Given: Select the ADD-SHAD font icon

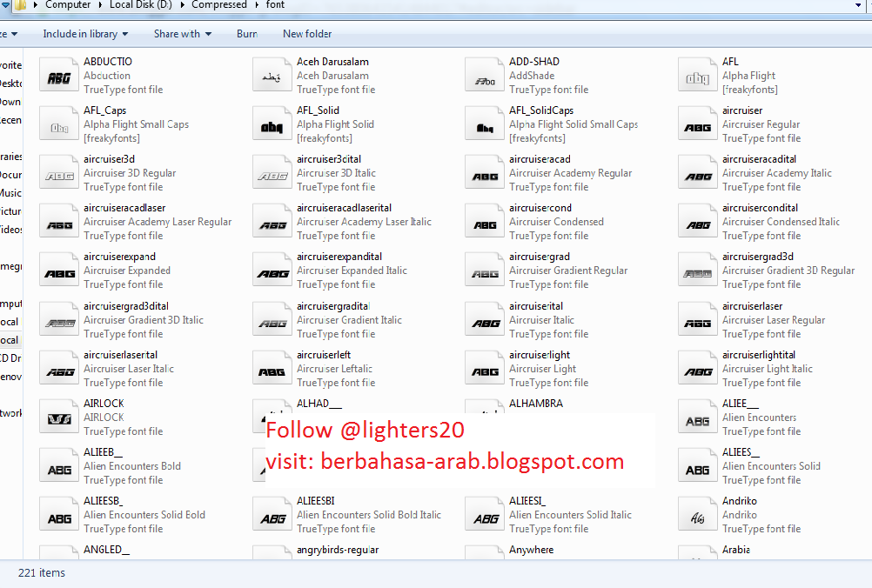Looking at the screenshot, I should pos(485,77).
